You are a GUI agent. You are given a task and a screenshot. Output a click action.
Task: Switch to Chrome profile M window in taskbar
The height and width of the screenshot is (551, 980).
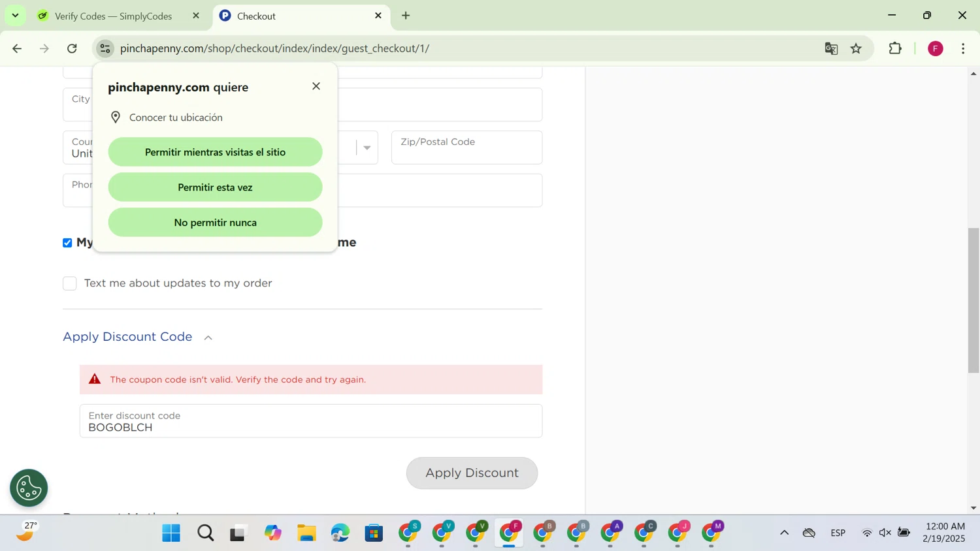[x=712, y=533]
